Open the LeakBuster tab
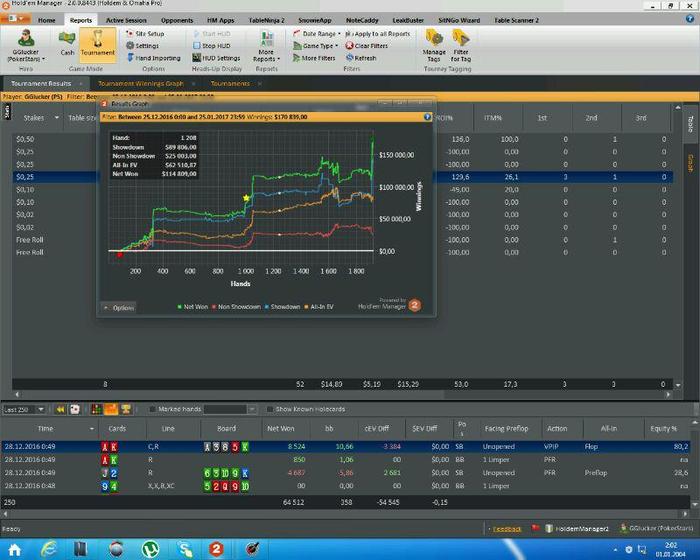This screenshot has height=560, width=700. pyautogui.click(x=408, y=20)
